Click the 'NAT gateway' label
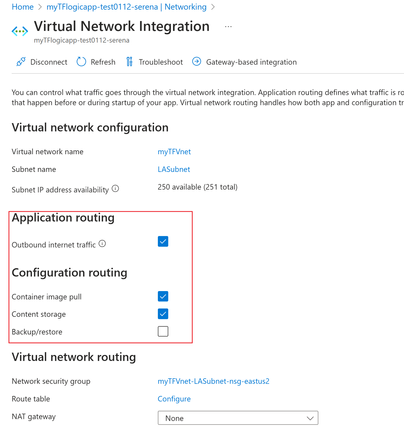 coord(34,417)
